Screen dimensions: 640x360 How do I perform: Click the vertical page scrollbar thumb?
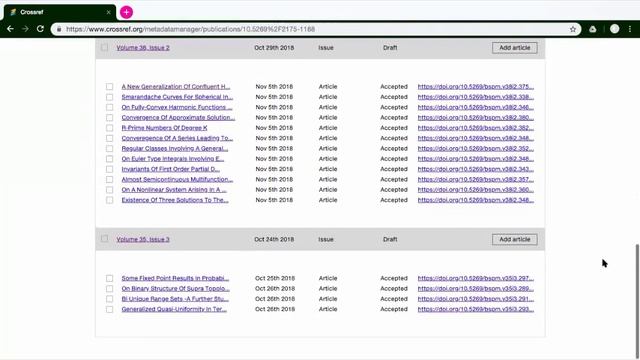(x=637, y=300)
